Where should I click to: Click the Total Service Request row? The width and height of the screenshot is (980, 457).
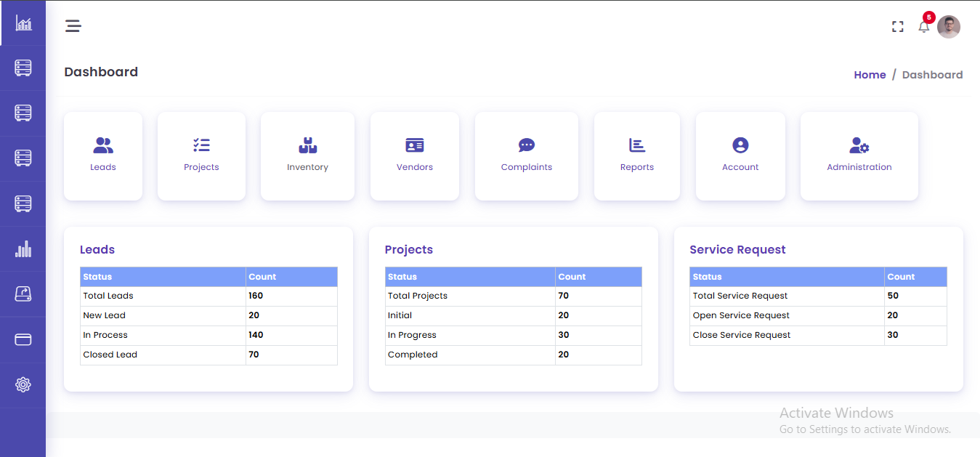click(x=740, y=296)
